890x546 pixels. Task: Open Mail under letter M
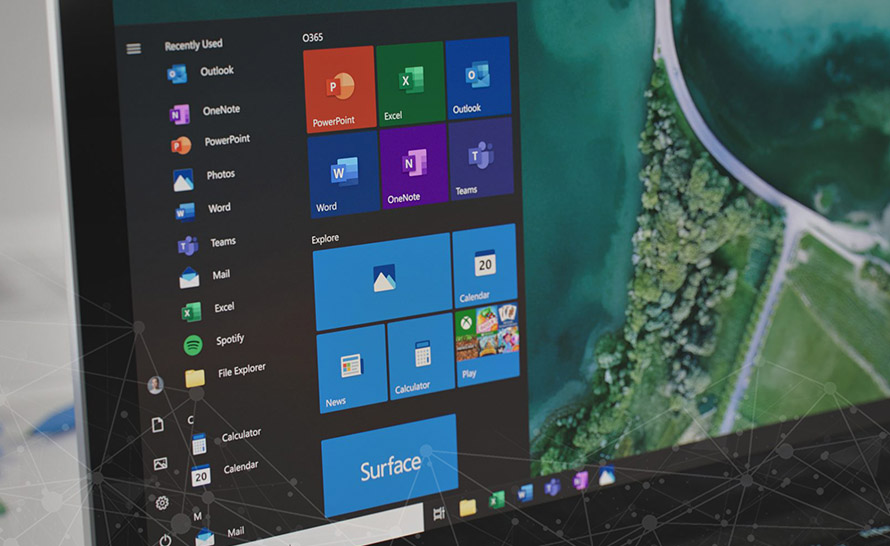[220, 535]
